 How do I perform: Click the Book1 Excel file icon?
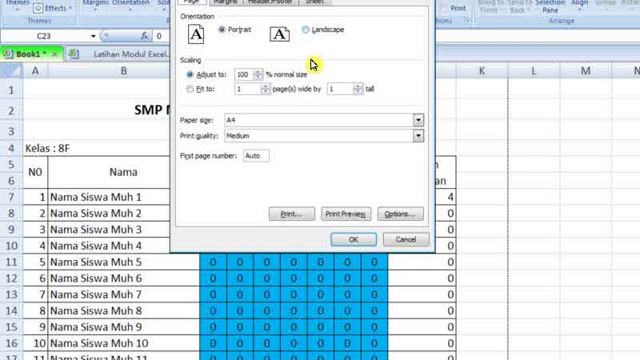[7, 54]
